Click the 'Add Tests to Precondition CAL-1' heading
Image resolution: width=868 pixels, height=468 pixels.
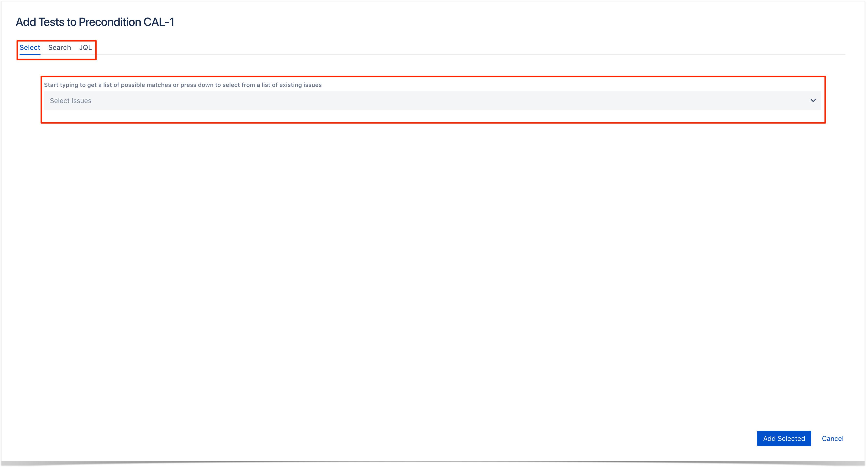(x=95, y=22)
